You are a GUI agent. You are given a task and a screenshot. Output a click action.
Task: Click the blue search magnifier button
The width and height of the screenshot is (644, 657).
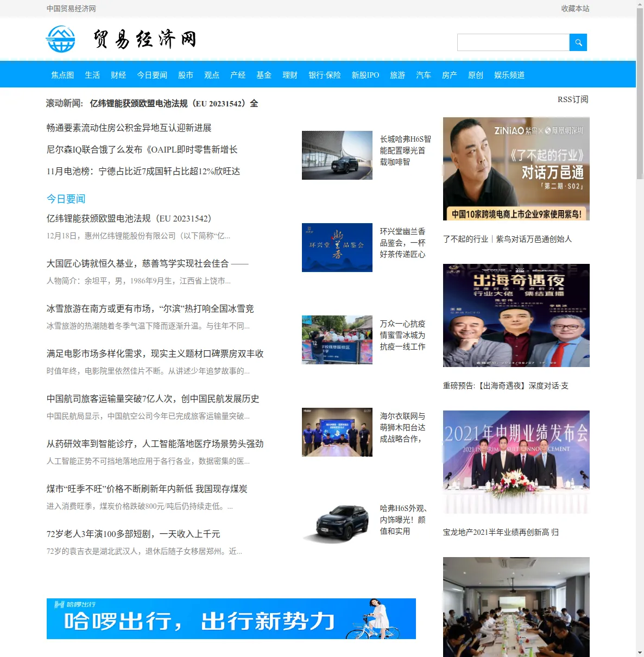click(578, 42)
